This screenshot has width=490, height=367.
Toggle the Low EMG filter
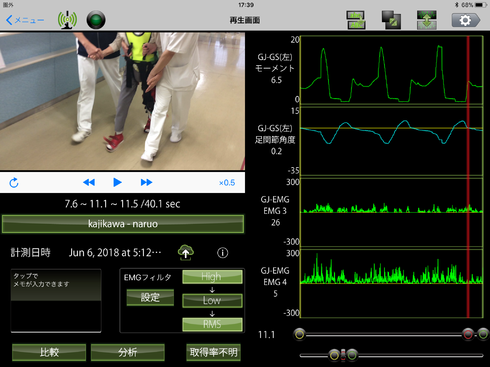pyautogui.click(x=212, y=300)
